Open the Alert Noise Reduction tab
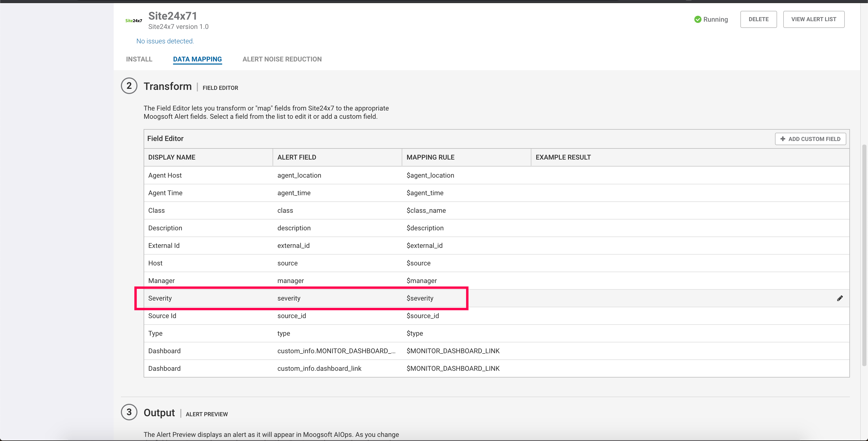 [x=282, y=59]
